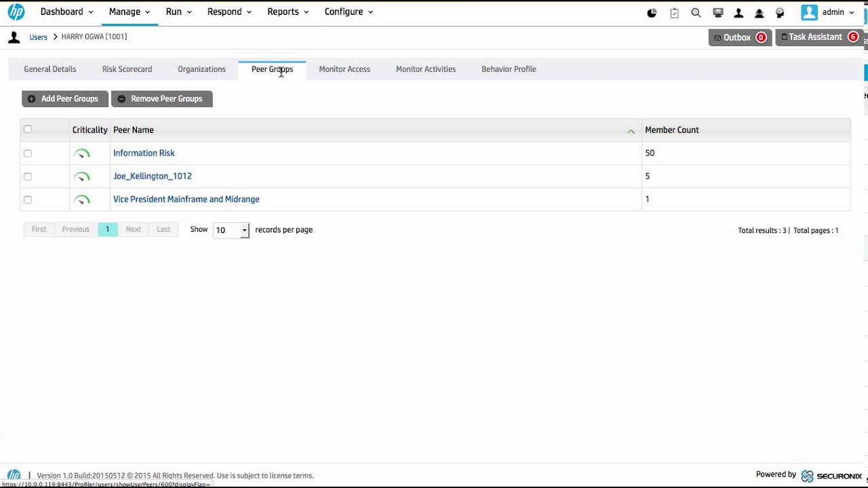Click the magnifying glass search icon
The image size is (868, 488).
[x=696, y=13]
